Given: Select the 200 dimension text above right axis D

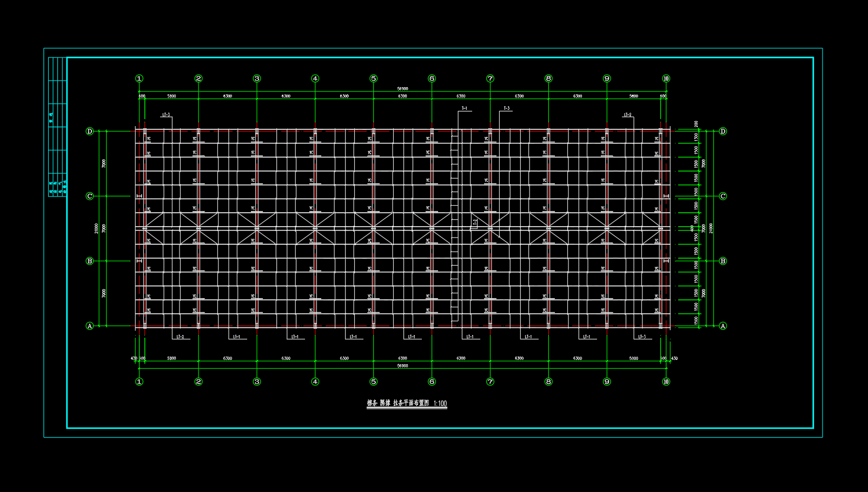Looking at the screenshot, I should [x=696, y=124].
